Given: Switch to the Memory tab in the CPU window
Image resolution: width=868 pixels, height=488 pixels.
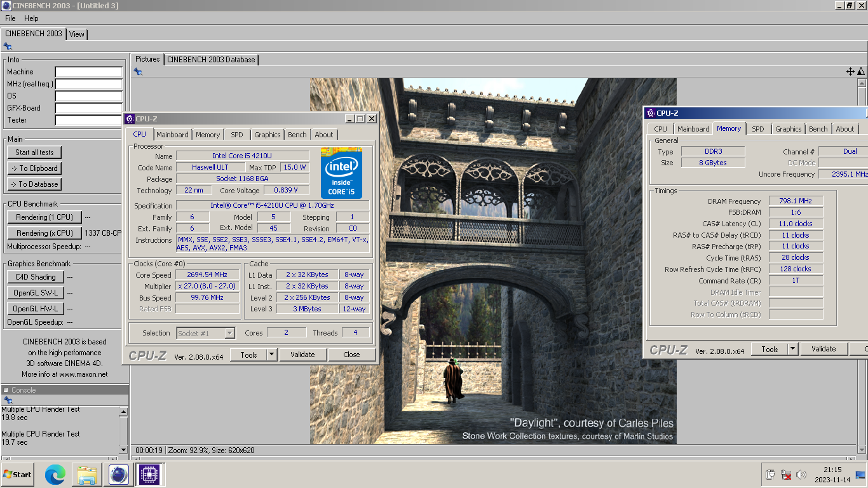Looking at the screenshot, I should click(208, 135).
